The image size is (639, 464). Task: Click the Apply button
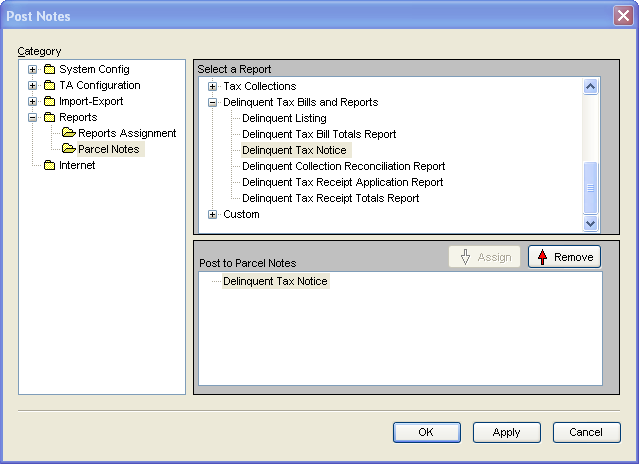coord(507,432)
